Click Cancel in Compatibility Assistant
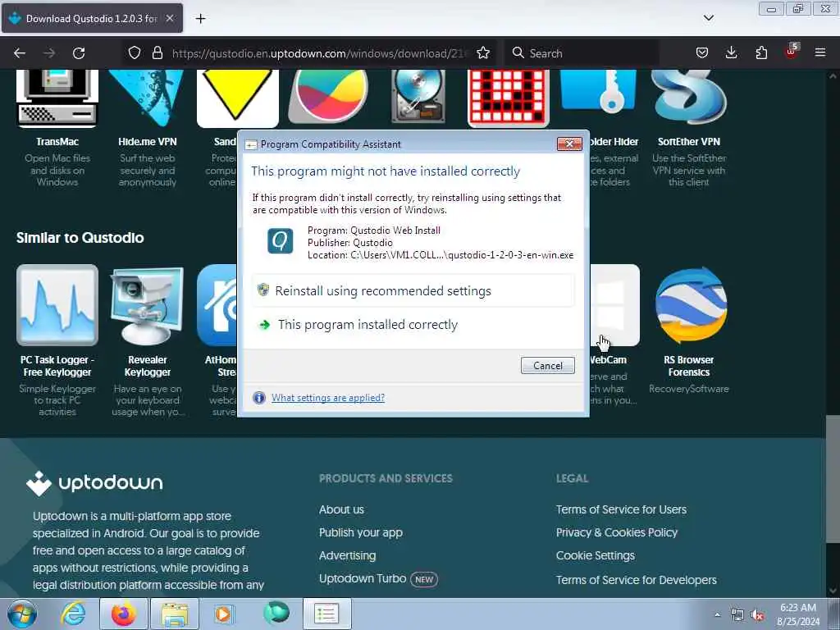 [x=547, y=365]
